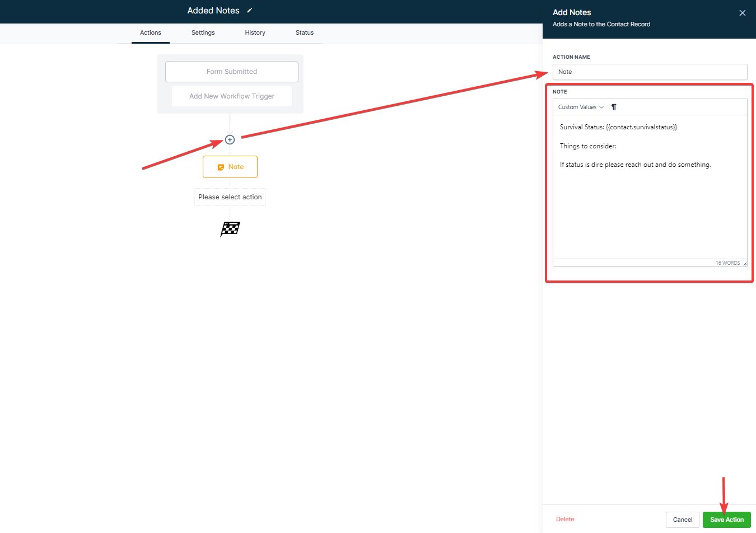
Task: Toggle the pilcrow paragraph formatting icon
Action: coord(613,106)
